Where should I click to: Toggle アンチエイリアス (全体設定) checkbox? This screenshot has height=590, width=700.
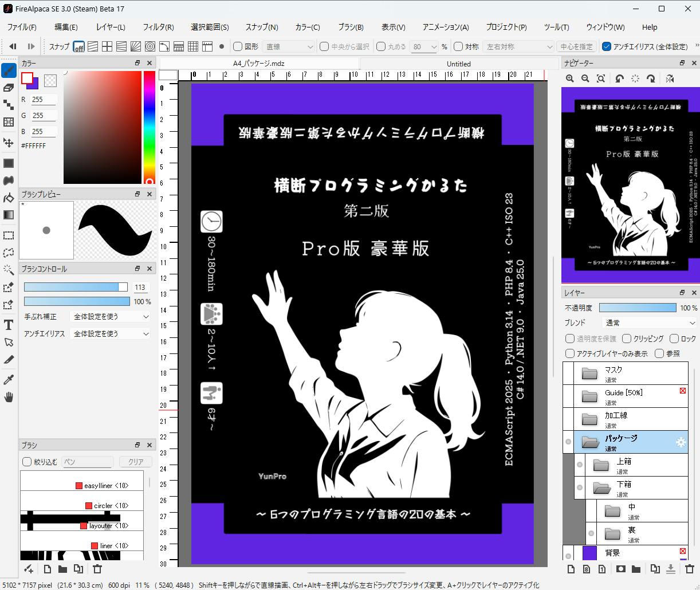[x=607, y=46]
